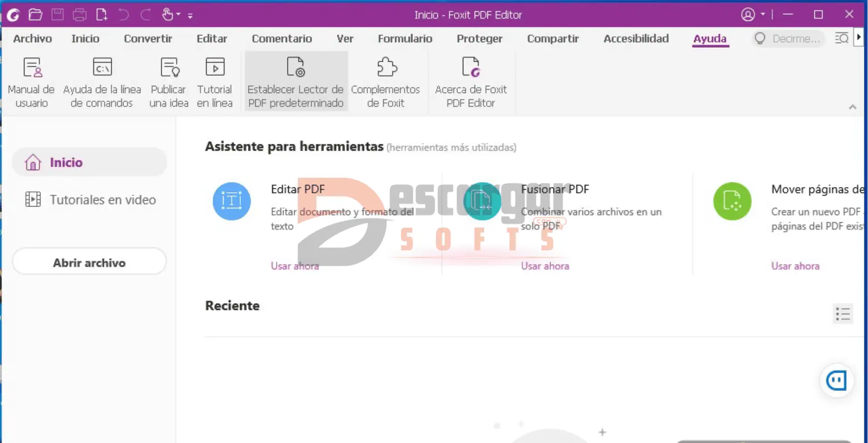Click Publicar una idea

click(x=169, y=83)
